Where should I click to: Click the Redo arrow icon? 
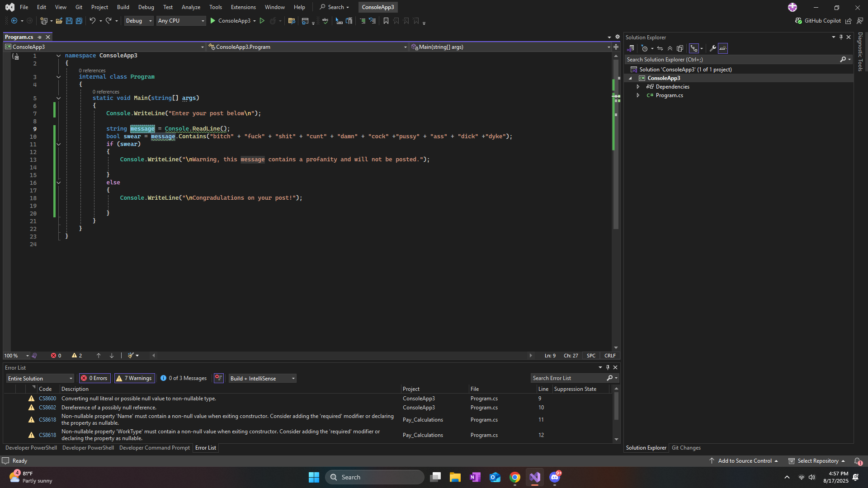coord(108,21)
